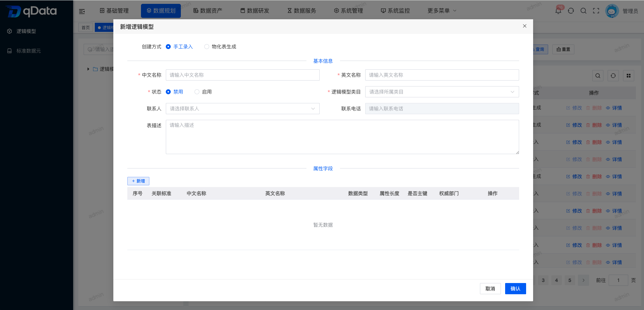644x310 pixels.
Task: Click 数据资产 menu icon
Action: point(196,11)
